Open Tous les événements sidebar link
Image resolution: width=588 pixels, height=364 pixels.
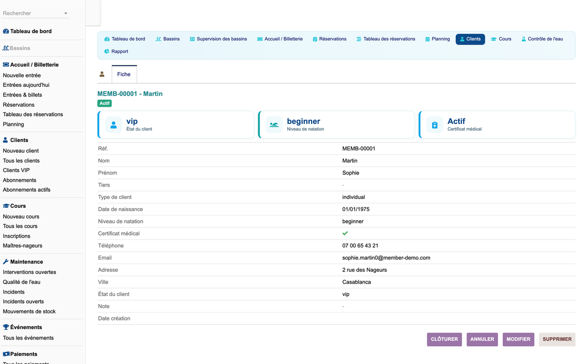[x=28, y=338]
